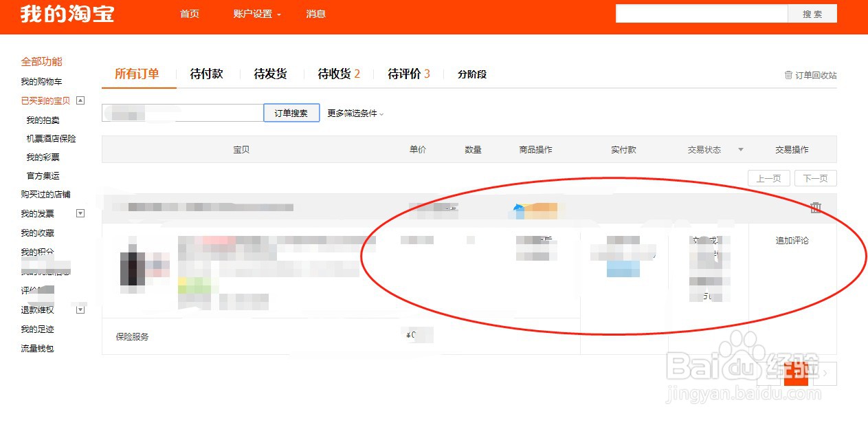The height and width of the screenshot is (423, 868).
Task: Open the 待评价 tab
Action: 404,74
